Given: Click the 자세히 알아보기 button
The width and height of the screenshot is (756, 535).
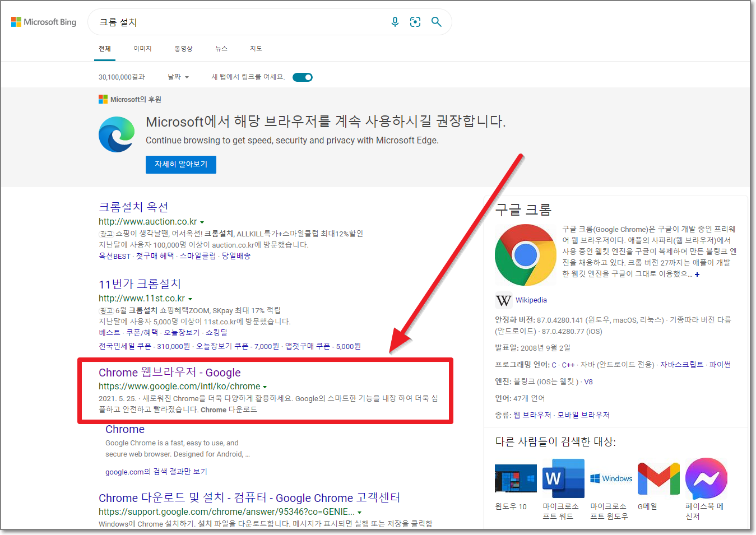Looking at the screenshot, I should (x=181, y=164).
